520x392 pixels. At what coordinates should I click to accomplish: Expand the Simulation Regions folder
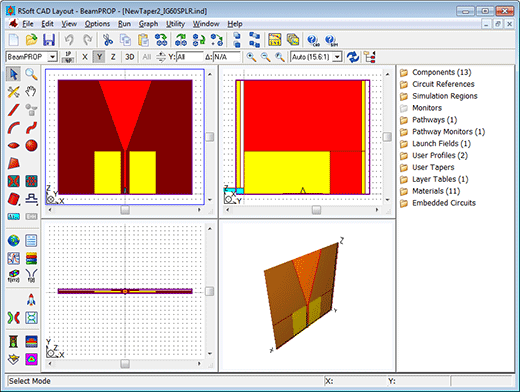point(439,96)
